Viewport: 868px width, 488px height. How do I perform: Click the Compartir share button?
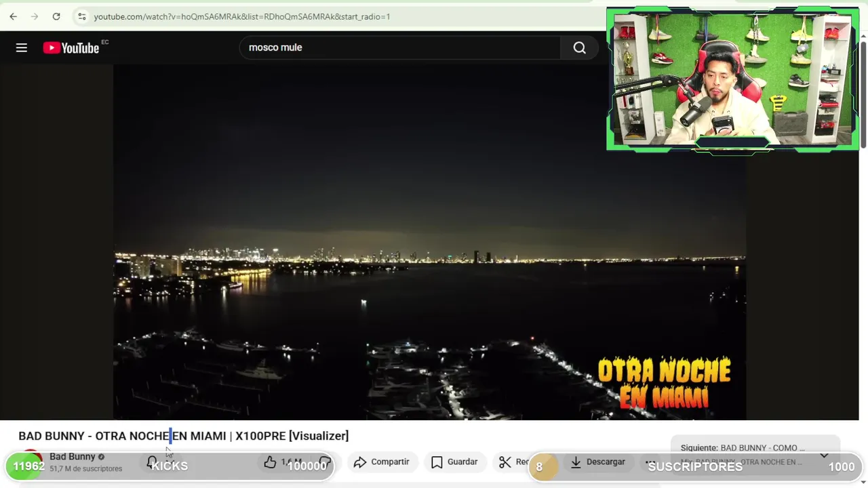coord(382,462)
